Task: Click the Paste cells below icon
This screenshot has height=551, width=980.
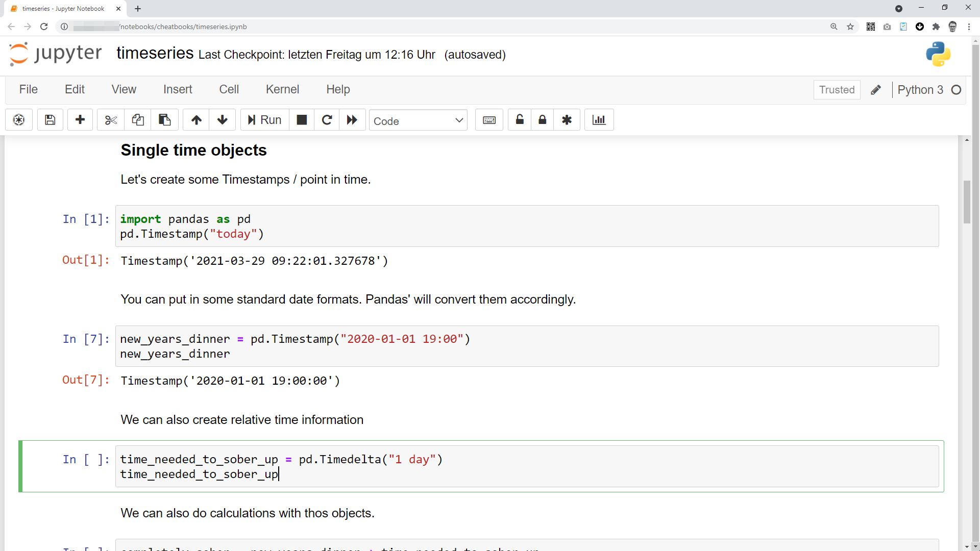Action: [165, 120]
